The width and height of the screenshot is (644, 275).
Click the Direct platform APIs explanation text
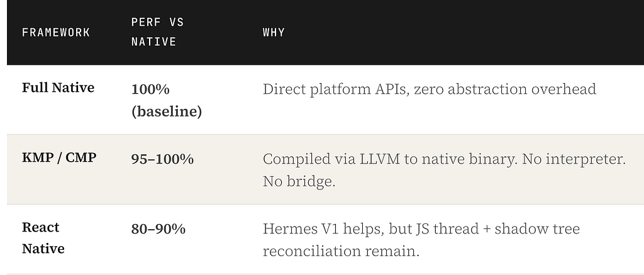tap(429, 89)
